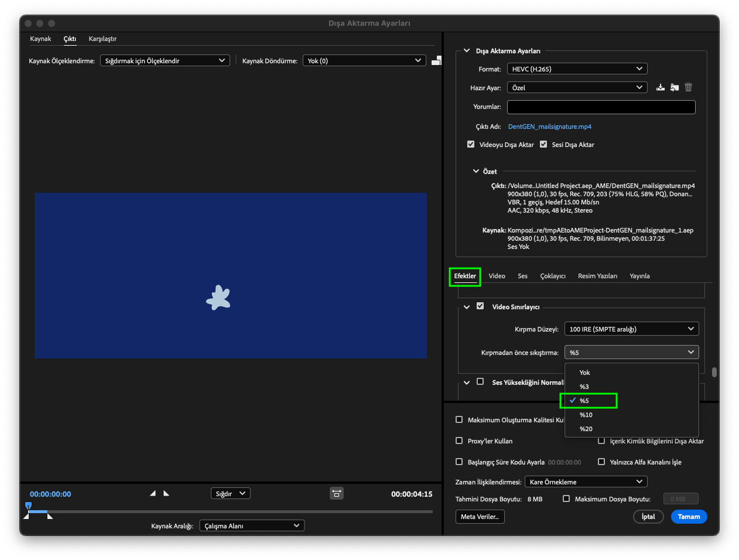This screenshot has height=560, width=739.
Task: Toggle the aspect ratio correction icon
Action: (337, 493)
